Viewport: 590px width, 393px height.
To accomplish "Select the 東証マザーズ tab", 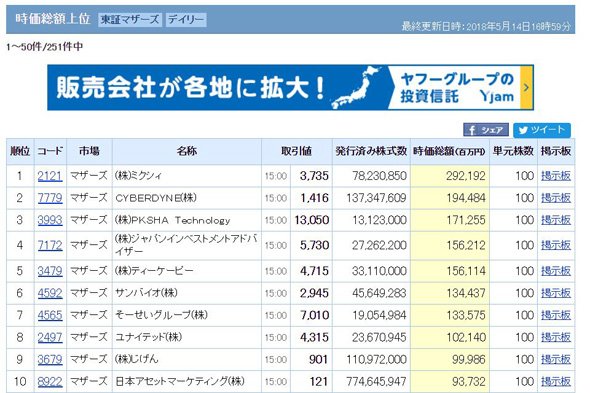I will [x=130, y=20].
